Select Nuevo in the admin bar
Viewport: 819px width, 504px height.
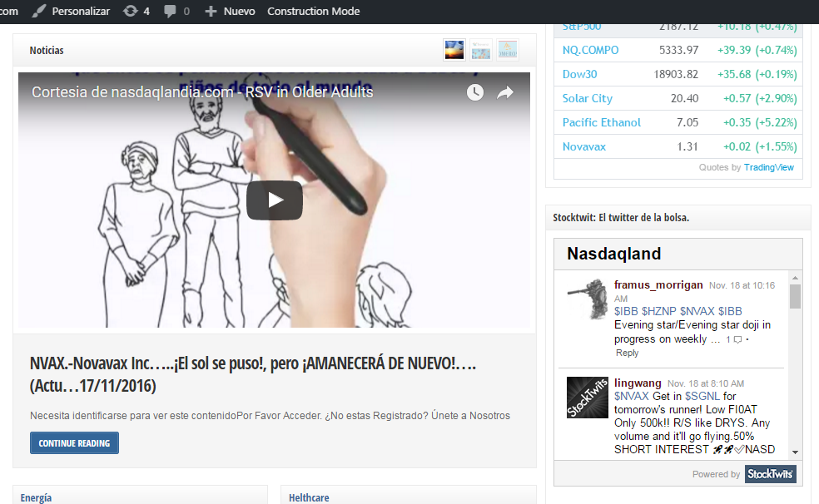point(239,11)
